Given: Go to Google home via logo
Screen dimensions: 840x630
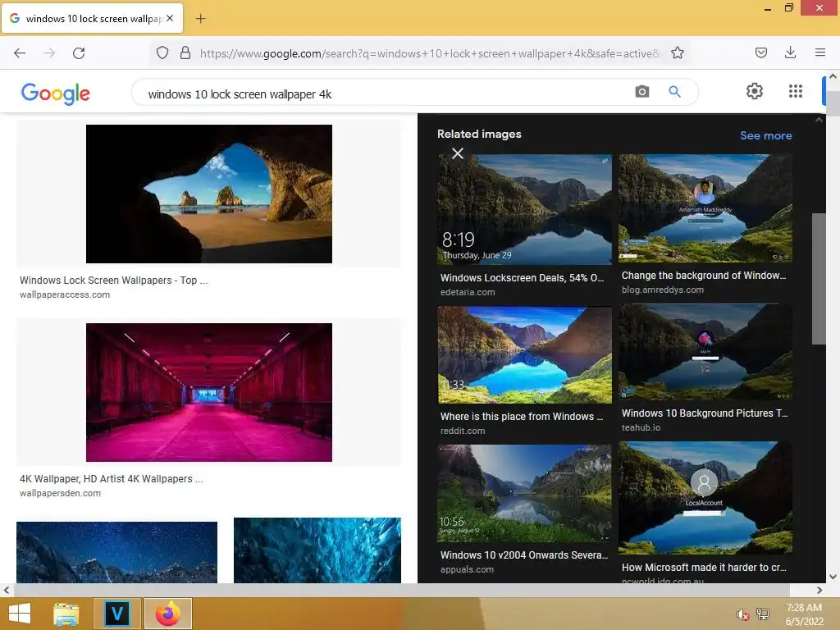Looking at the screenshot, I should (x=55, y=94).
